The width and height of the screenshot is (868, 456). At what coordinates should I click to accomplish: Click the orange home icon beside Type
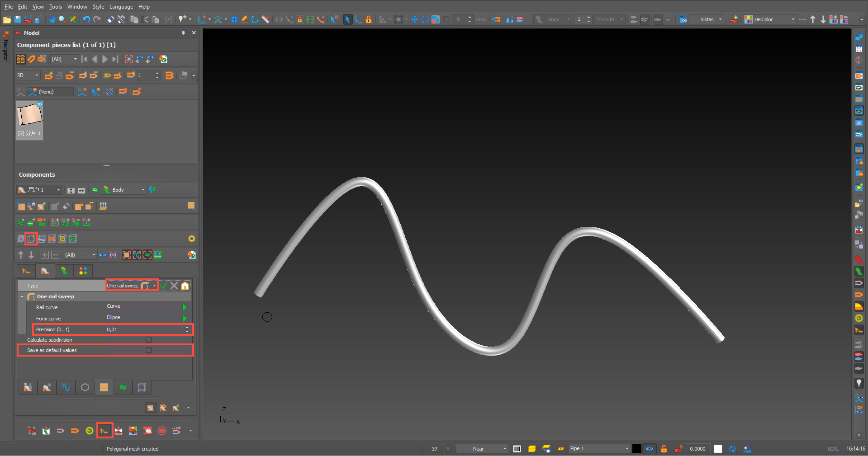(185, 286)
